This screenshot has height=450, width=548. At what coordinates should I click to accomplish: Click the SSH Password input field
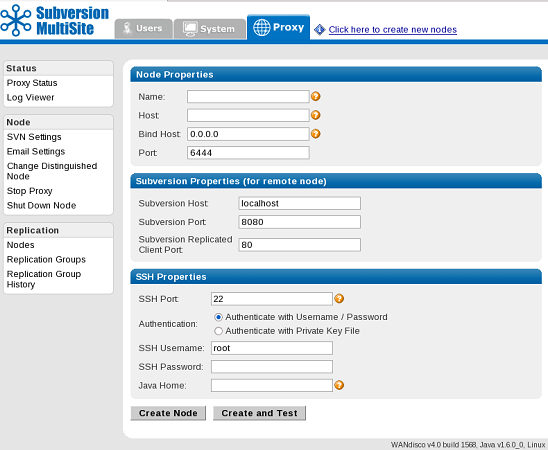[272, 367]
